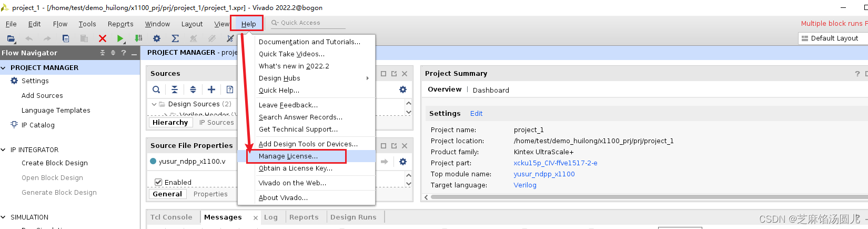This screenshot has height=229, width=868.
Task: Float the Source File Properties panel
Action: (x=394, y=146)
